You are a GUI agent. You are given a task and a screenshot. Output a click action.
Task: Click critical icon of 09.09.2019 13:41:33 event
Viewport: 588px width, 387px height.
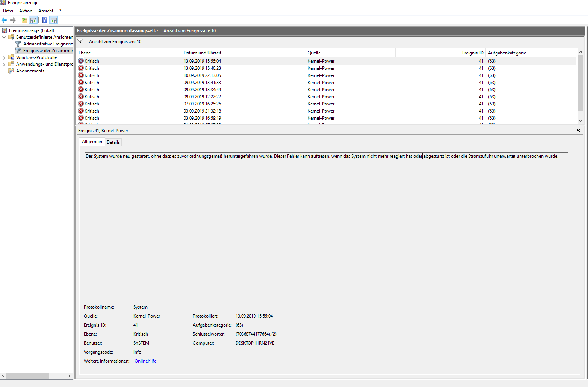(81, 82)
